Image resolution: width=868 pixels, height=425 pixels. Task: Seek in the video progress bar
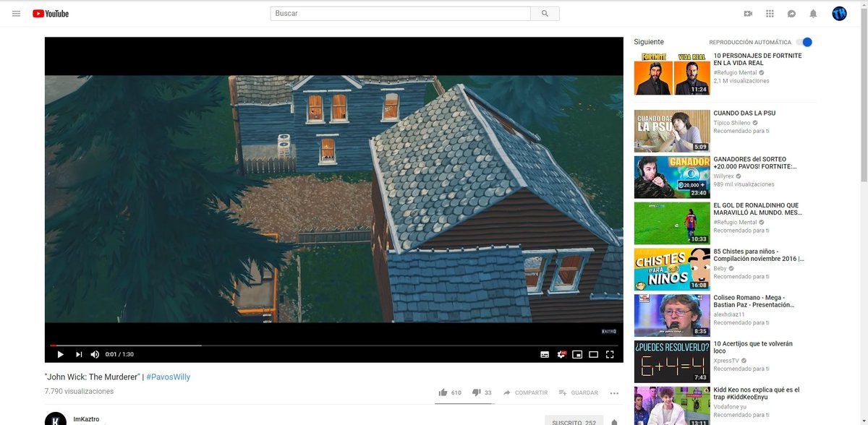tap(333, 345)
